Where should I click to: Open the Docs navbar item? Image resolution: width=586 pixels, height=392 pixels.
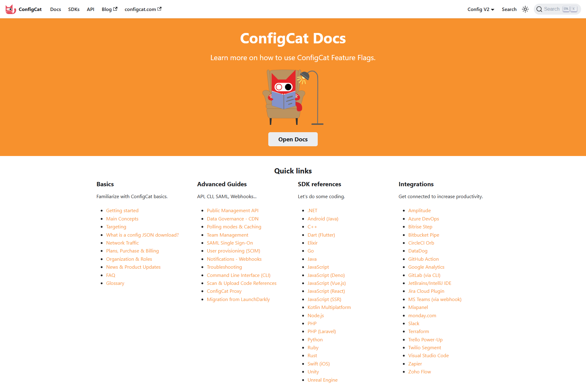click(56, 9)
